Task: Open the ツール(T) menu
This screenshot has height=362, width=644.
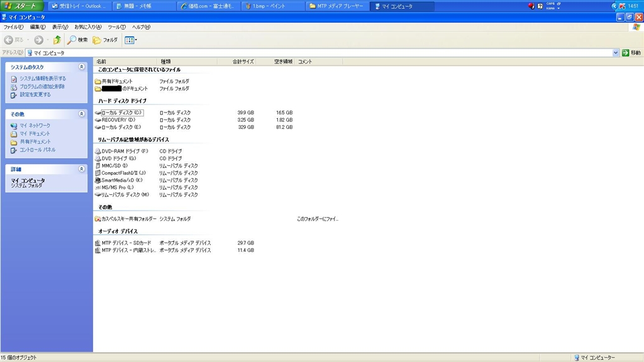Action: [x=117, y=27]
